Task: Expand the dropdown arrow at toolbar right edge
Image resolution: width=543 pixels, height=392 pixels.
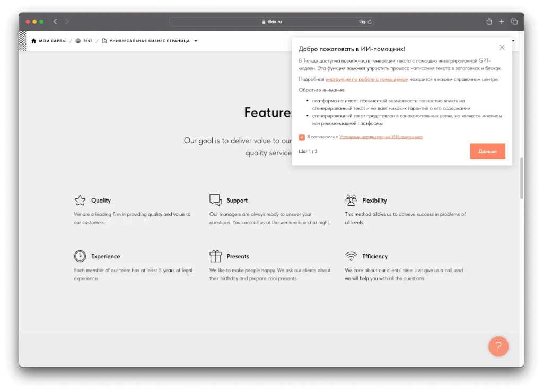Action: 513,41
